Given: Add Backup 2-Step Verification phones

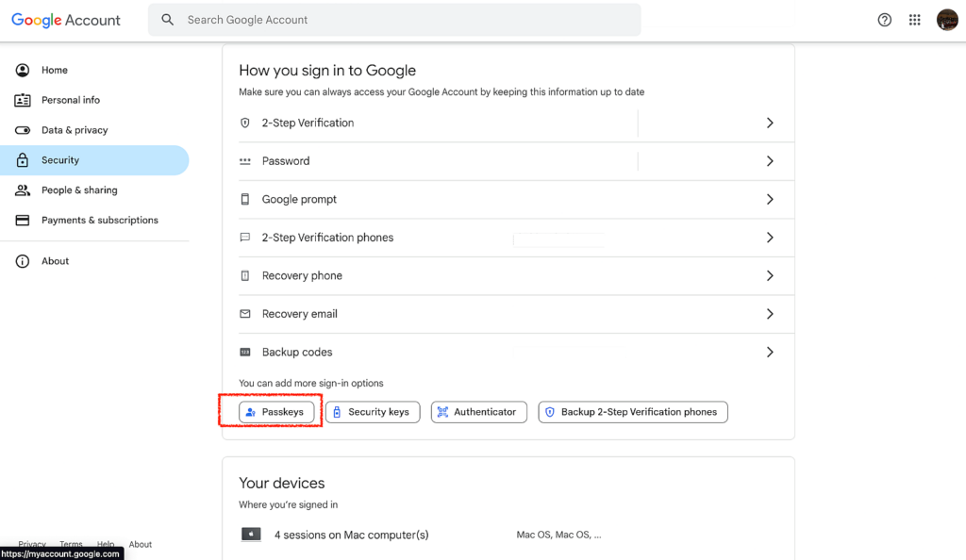Looking at the screenshot, I should (x=632, y=412).
